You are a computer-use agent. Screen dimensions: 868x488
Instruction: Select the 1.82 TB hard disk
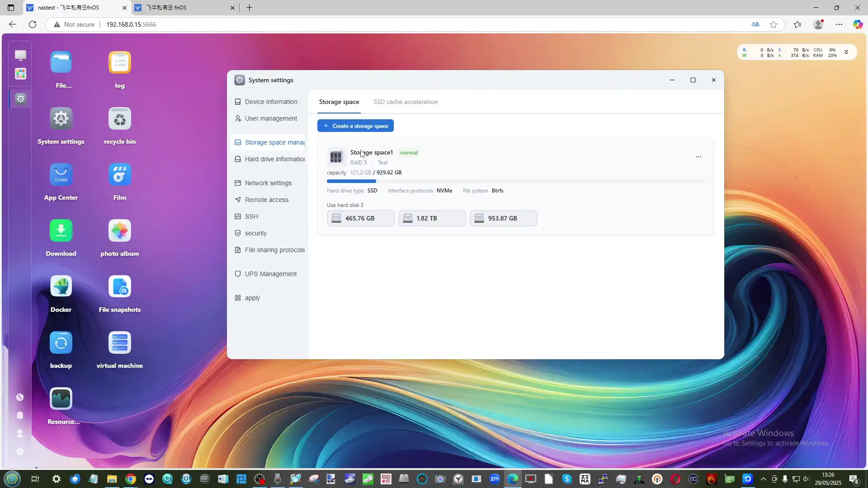click(x=432, y=218)
